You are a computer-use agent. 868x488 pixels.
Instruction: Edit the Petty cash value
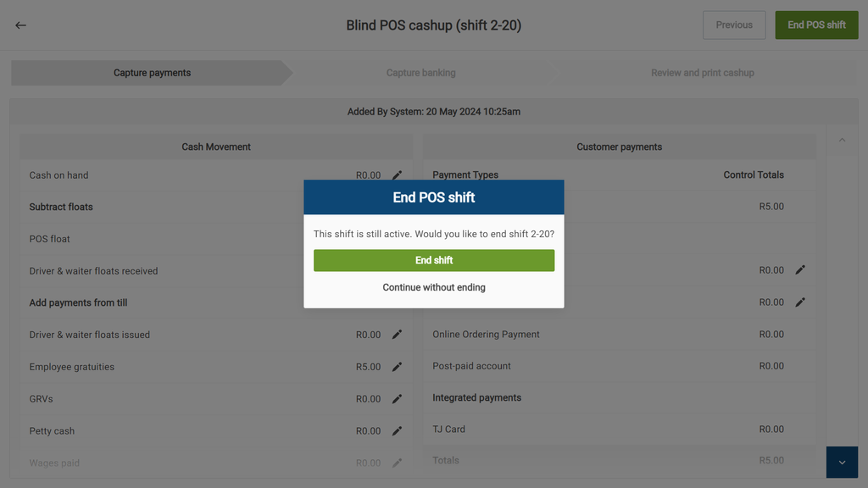tap(397, 431)
